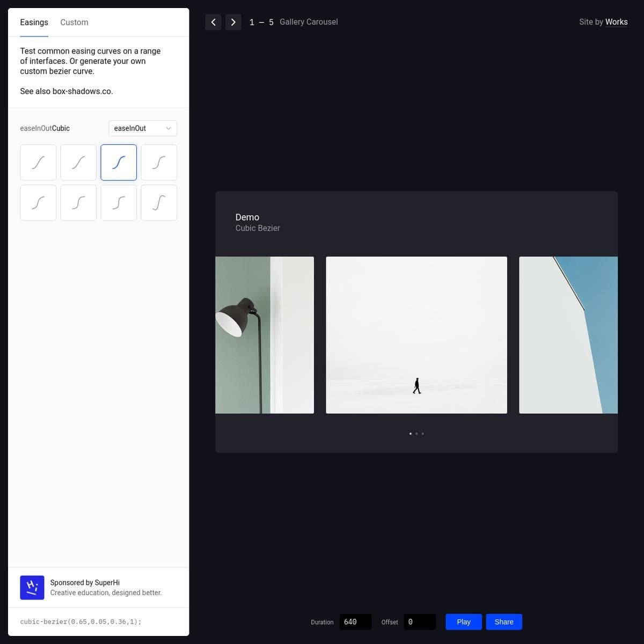Select the first curve in the bottom row
This screenshot has height=644, width=644.
point(38,203)
